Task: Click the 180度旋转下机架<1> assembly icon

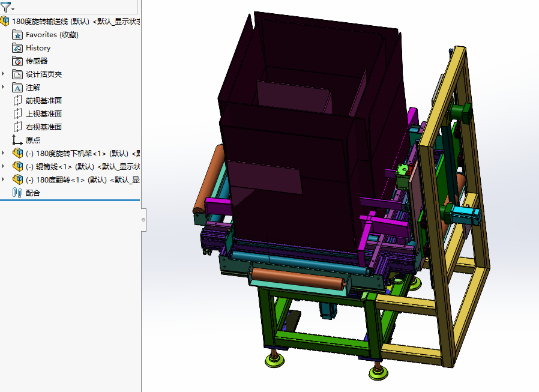Action: point(17,153)
